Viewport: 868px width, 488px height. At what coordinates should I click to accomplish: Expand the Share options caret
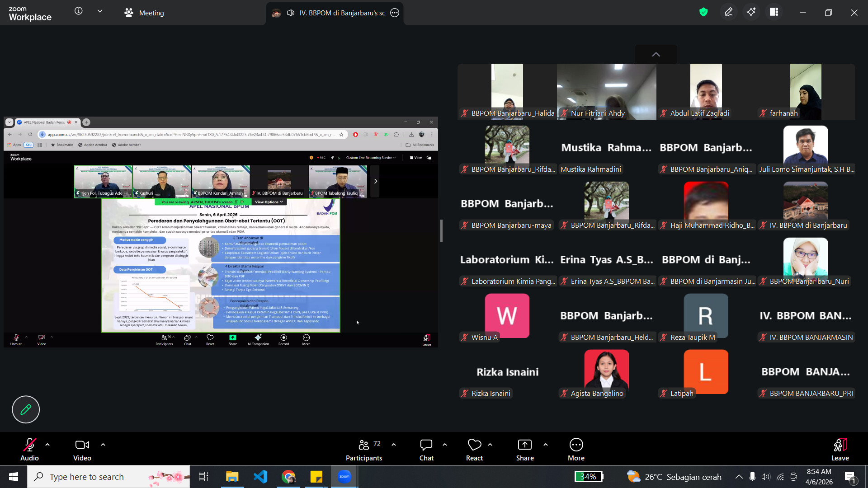[546, 445]
